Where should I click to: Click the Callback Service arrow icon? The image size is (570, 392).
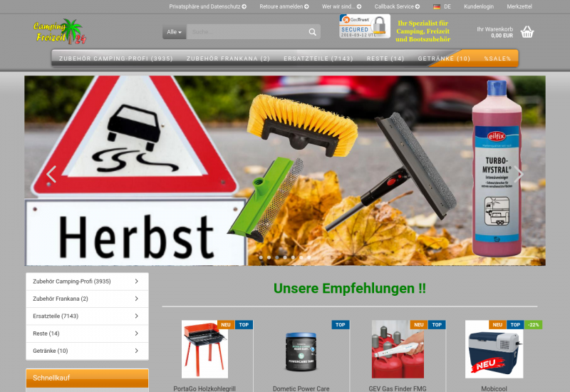[x=418, y=6]
